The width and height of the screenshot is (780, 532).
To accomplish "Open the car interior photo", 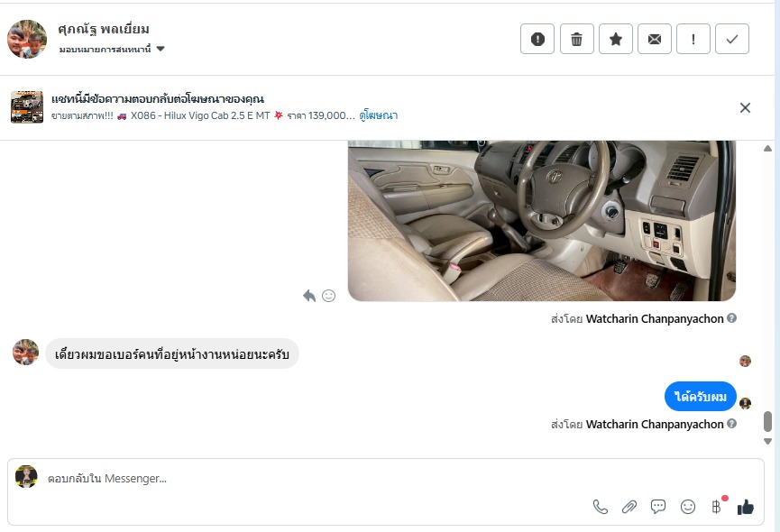I will tap(542, 221).
